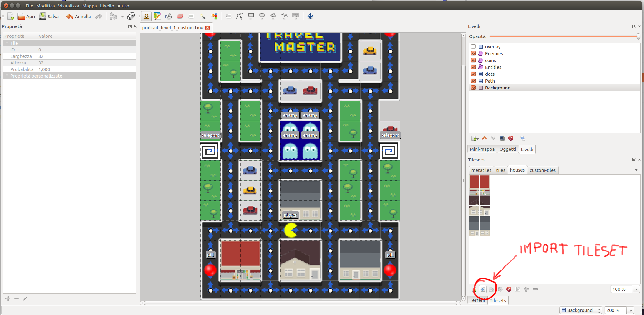
Task: Select the Offset Layers move tool
Action: [x=310, y=16]
